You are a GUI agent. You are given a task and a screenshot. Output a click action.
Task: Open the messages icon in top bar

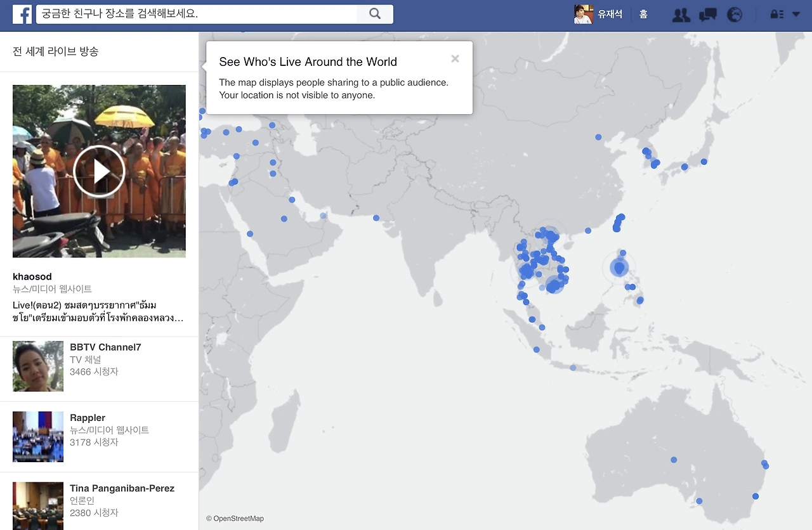click(x=708, y=15)
